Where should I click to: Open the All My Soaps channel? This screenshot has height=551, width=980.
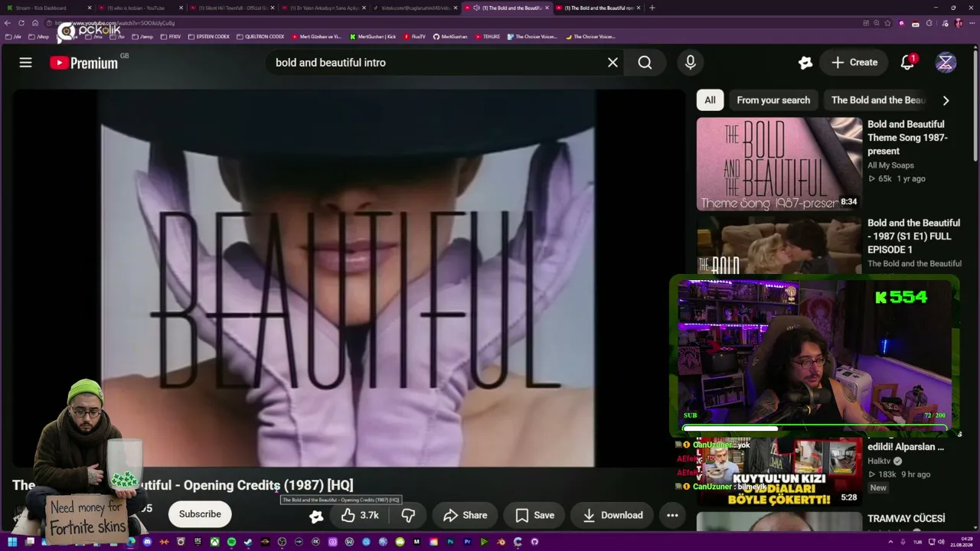tap(890, 165)
